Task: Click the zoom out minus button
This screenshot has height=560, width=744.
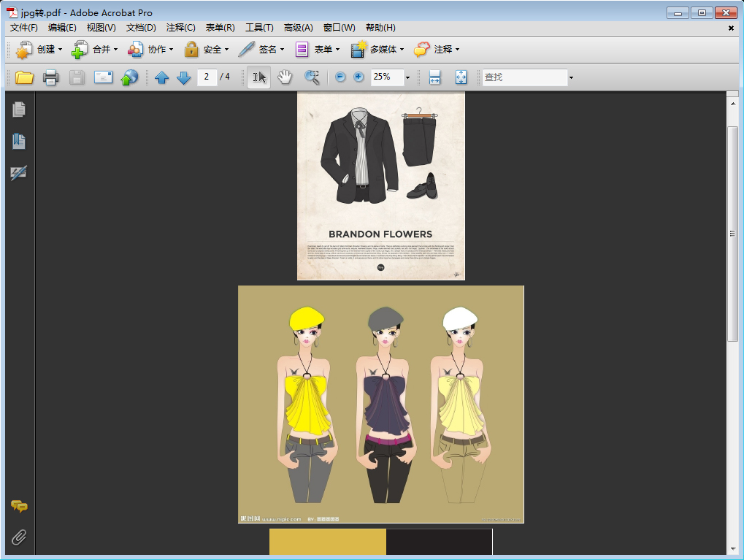Action: pos(340,77)
